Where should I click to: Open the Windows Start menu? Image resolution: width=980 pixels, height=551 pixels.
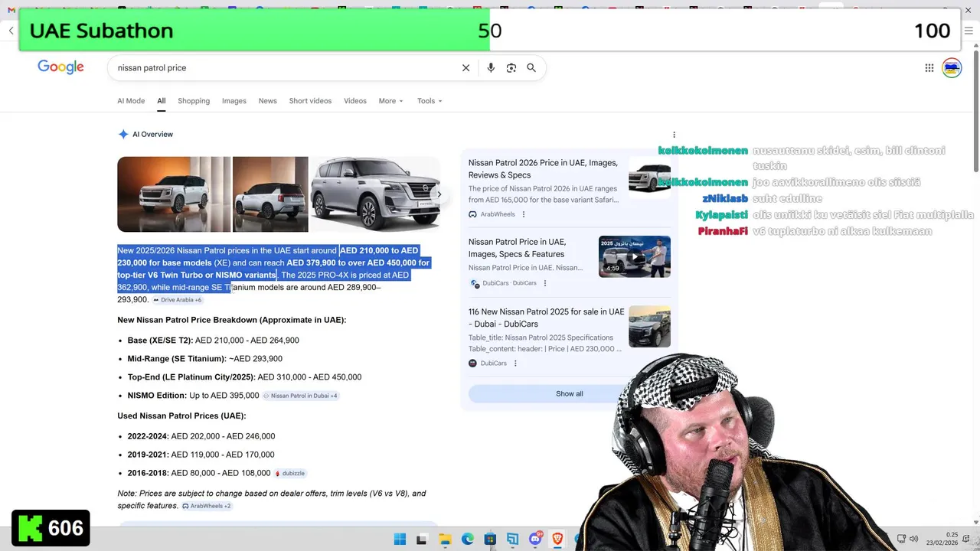point(400,540)
